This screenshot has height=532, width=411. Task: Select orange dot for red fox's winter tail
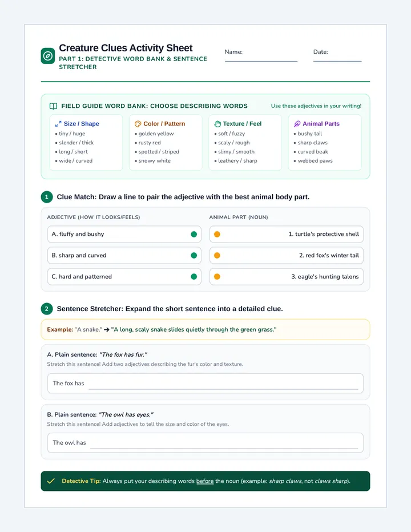[x=217, y=256]
